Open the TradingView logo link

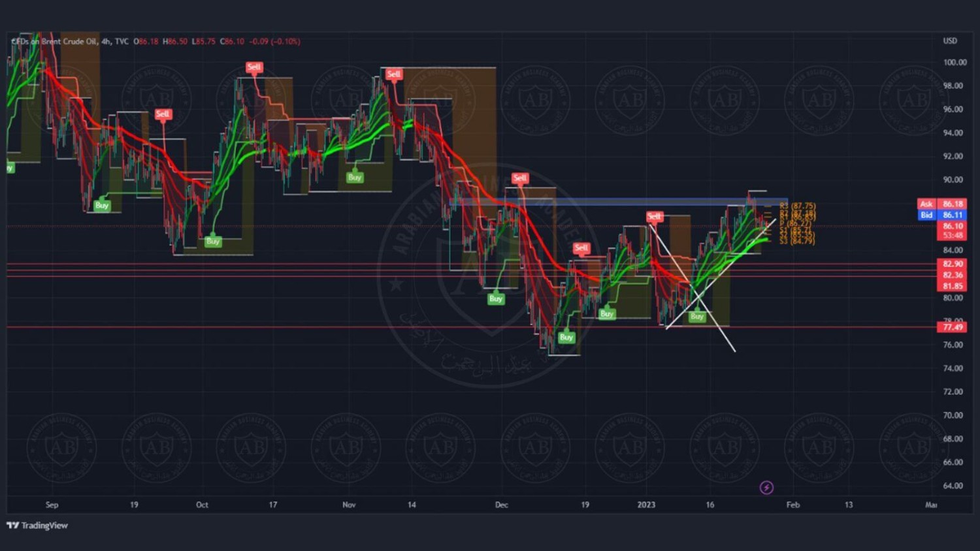(37, 526)
